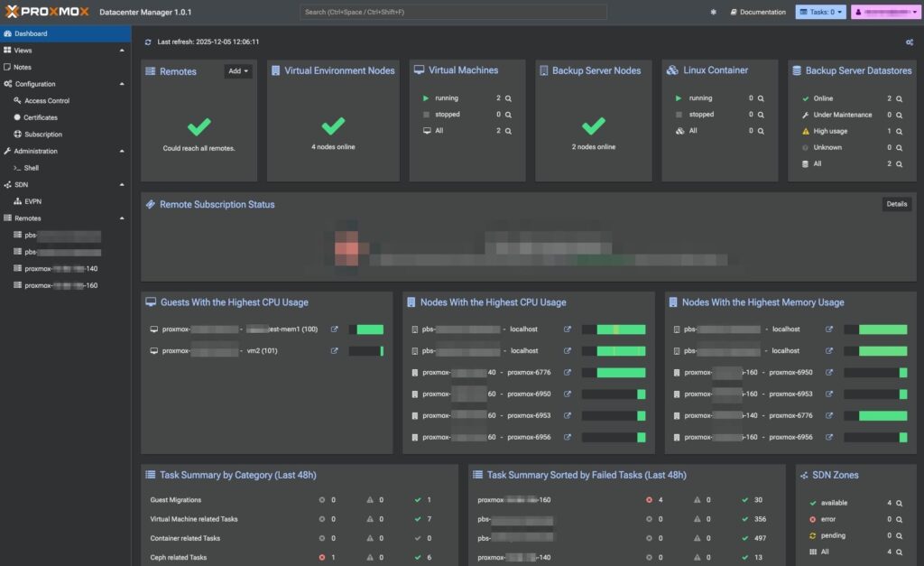Click the Details button in Remote Subscription Status
Image resolution: width=924 pixels, height=566 pixels.
coord(896,204)
